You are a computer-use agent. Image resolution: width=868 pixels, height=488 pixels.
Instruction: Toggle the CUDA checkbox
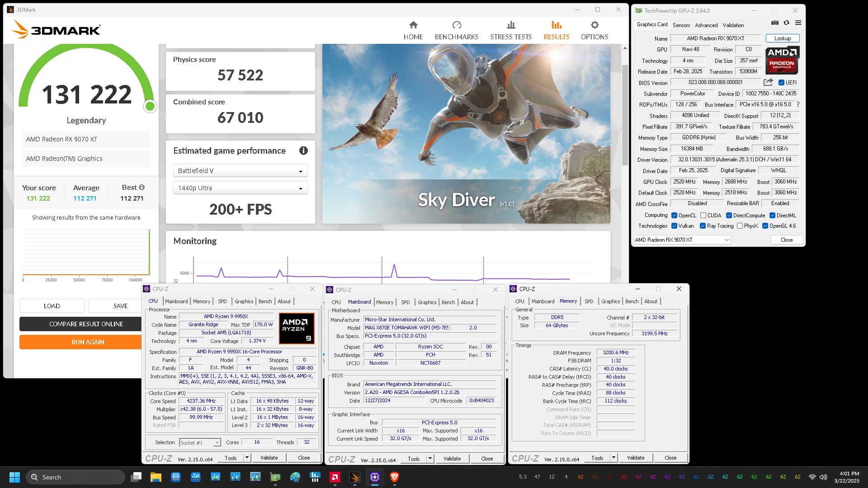[x=703, y=216]
